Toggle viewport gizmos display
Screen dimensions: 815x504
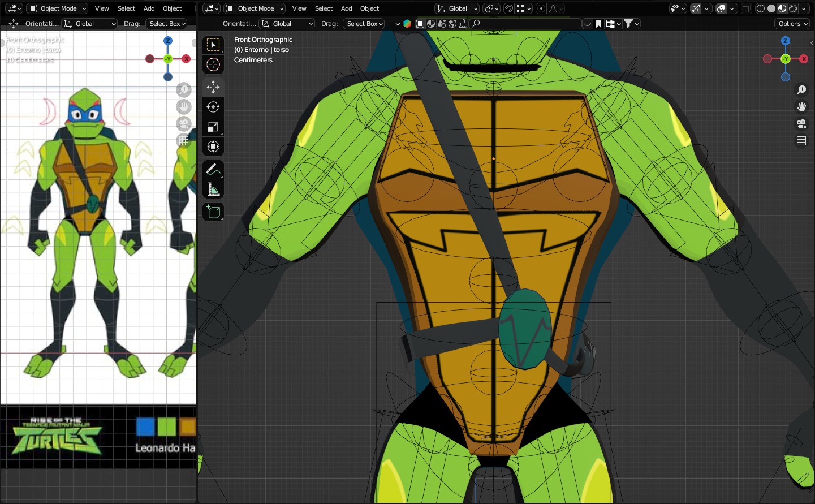(x=696, y=8)
